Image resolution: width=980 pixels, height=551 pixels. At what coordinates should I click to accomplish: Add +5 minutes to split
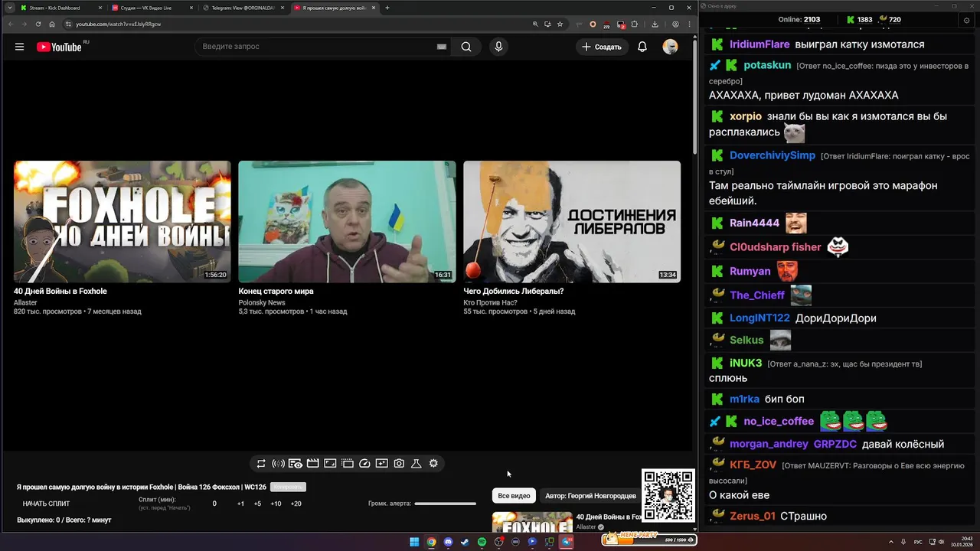click(x=257, y=504)
